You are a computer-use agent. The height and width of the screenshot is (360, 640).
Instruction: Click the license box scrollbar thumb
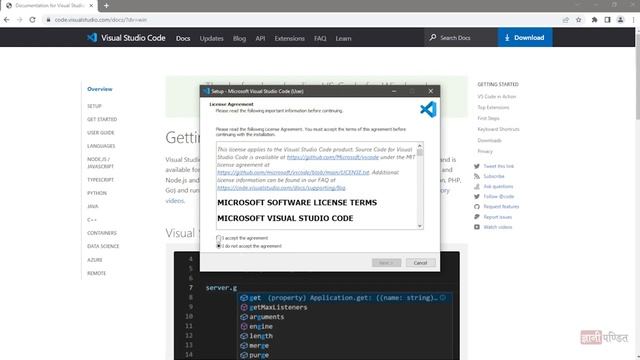pyautogui.click(x=420, y=153)
